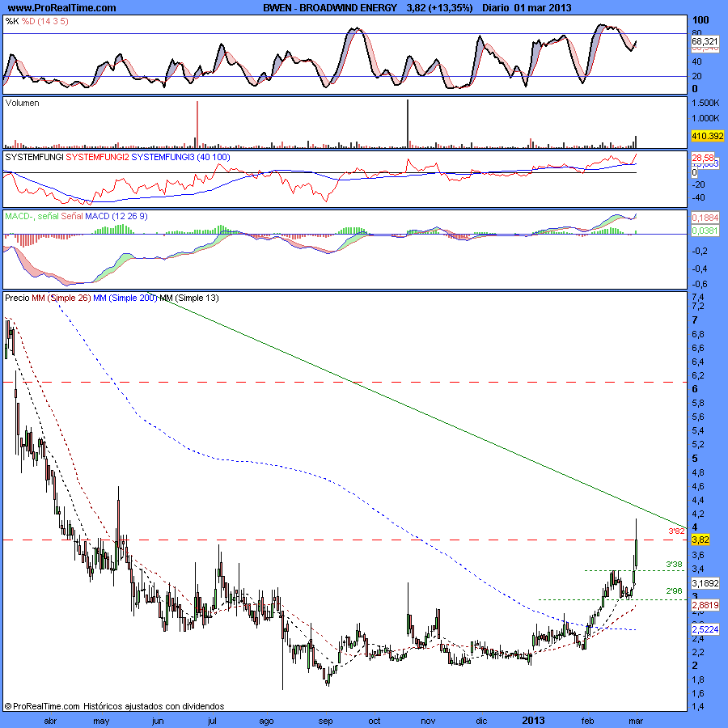Click the -0,6 MACD axis label
Viewport: 728px width, 728px height.
tap(700, 284)
